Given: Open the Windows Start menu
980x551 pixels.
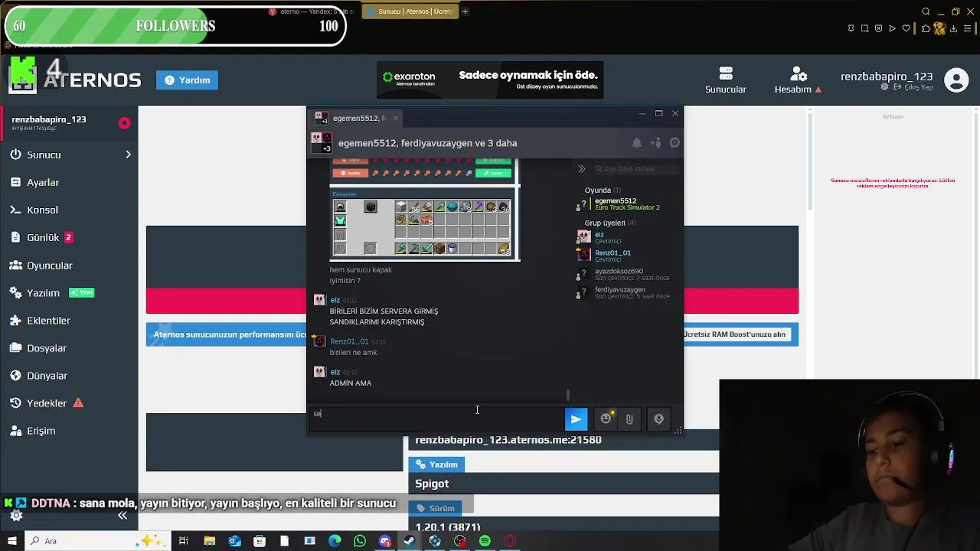Looking at the screenshot, I should coord(11,541).
